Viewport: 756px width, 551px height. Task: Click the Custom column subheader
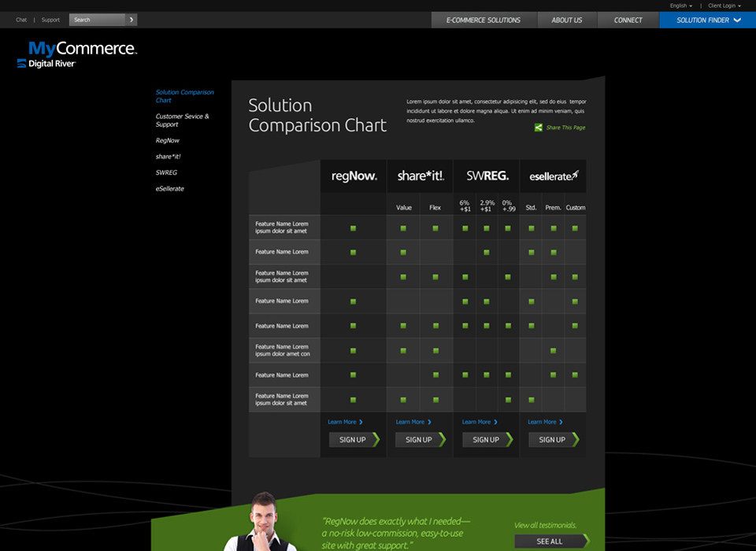[x=575, y=208]
